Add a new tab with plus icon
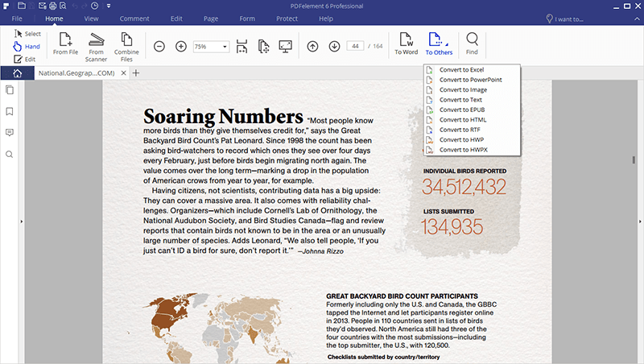 point(136,73)
